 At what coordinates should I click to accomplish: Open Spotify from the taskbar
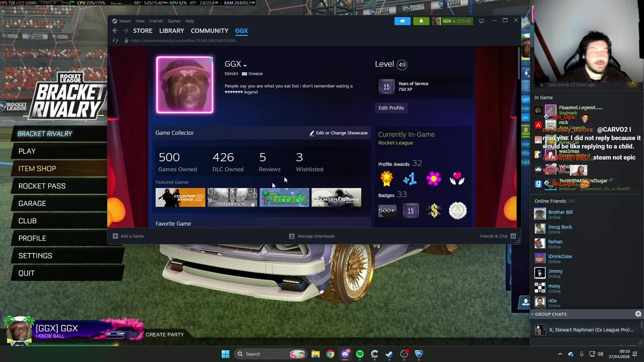coord(360,354)
